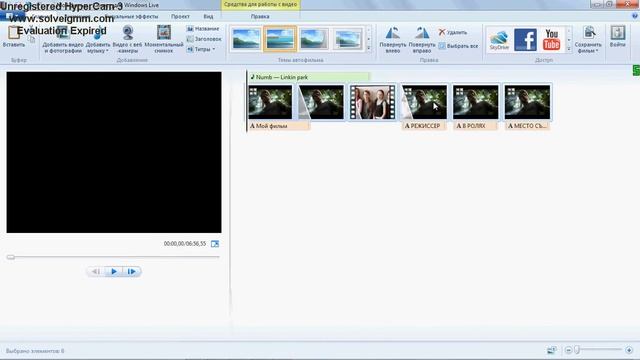640x360 pixels.
Task: Step to the previous frame
Action: tap(96, 271)
